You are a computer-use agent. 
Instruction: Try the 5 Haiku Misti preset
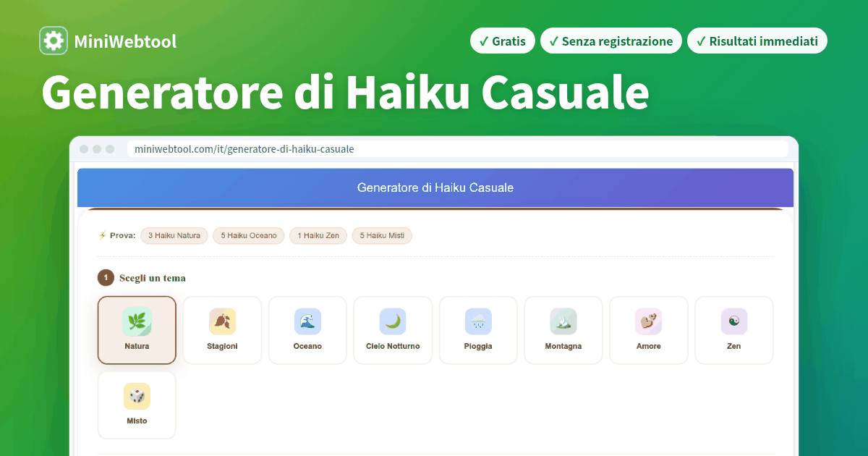pos(382,235)
